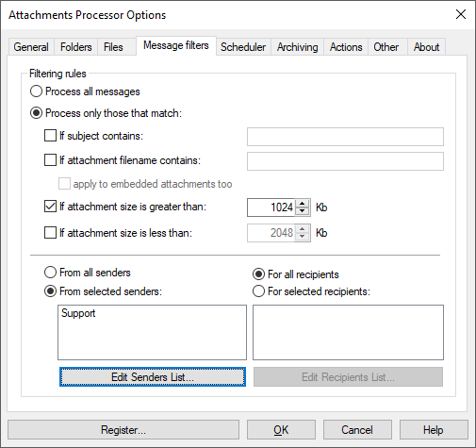Click the attachment filename text field
Viewport: 476px width, 448px height.
coord(345,161)
